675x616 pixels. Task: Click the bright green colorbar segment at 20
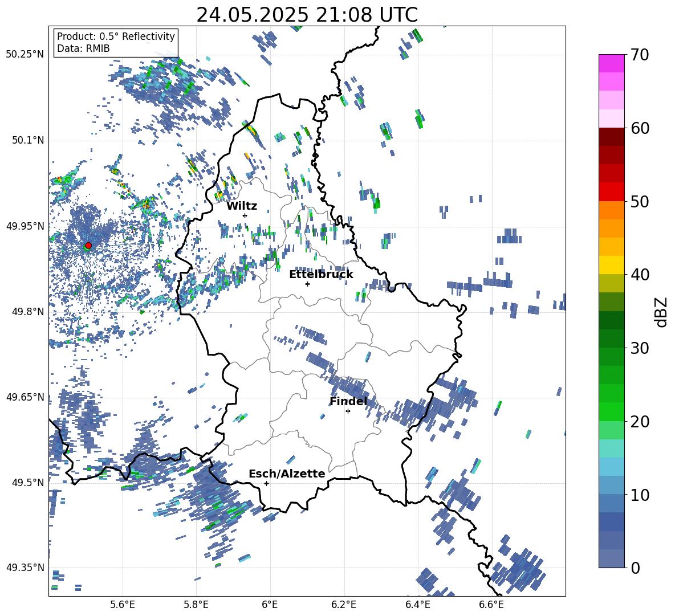point(611,411)
